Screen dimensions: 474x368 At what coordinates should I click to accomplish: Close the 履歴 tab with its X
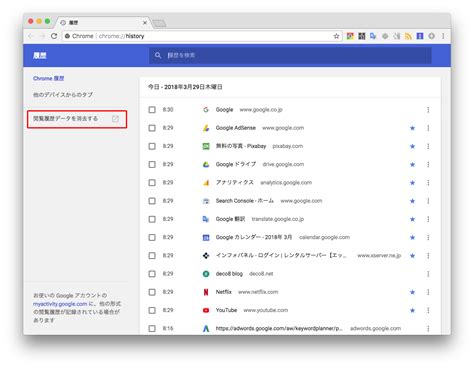[x=145, y=23]
